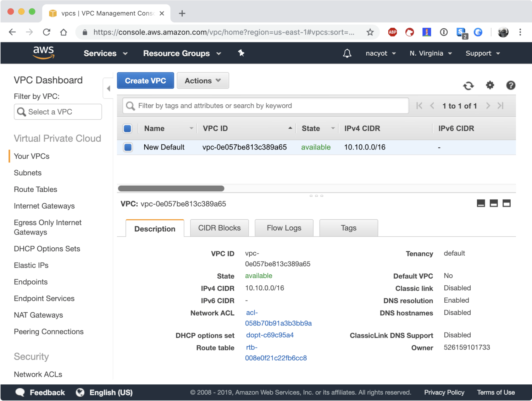Viewport: 532px width, 401px height.
Task: Maximize the details pane layout icon
Action: pos(506,203)
